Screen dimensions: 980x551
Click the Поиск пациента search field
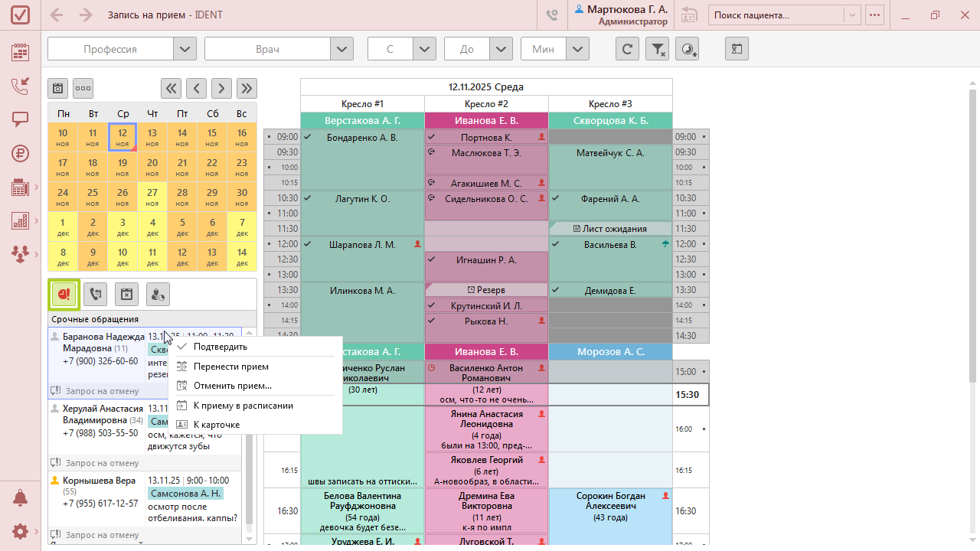(776, 15)
